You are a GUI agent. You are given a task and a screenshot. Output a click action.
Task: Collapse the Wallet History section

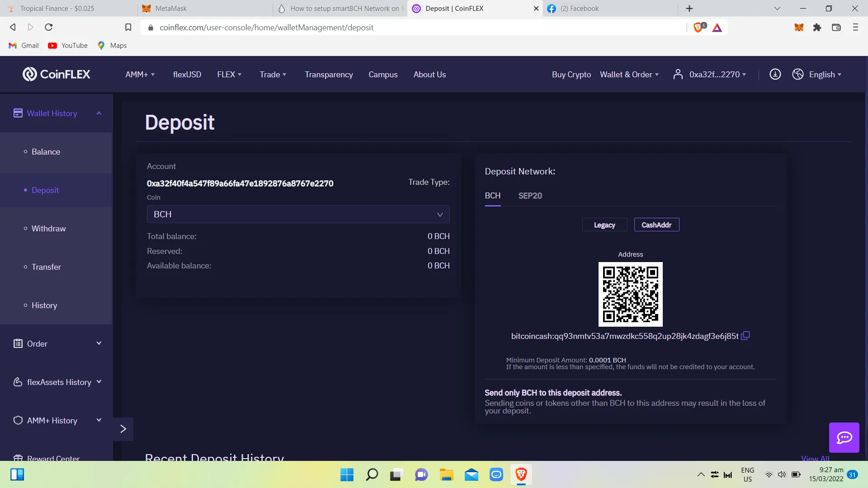(x=99, y=113)
